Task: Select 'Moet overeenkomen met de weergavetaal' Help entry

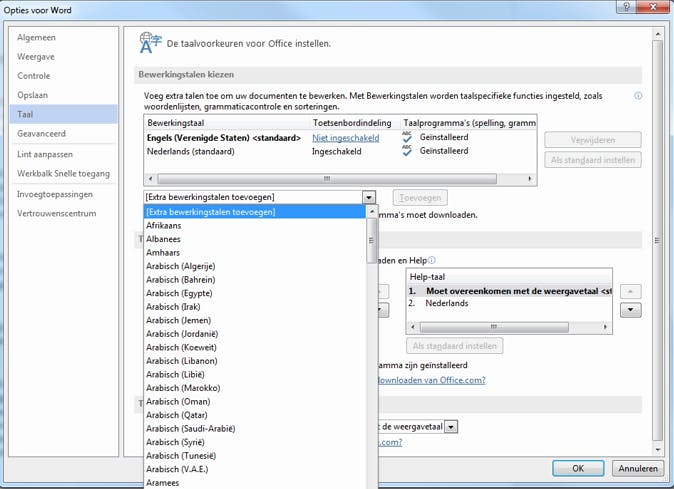Action: pos(509,291)
